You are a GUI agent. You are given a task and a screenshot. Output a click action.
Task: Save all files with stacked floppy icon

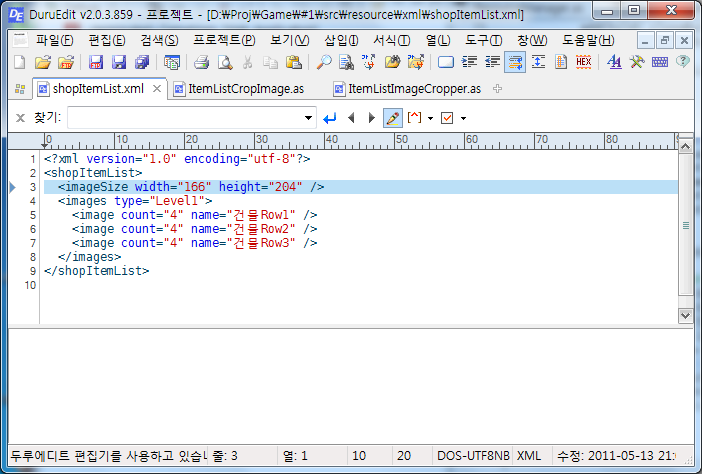point(142,62)
